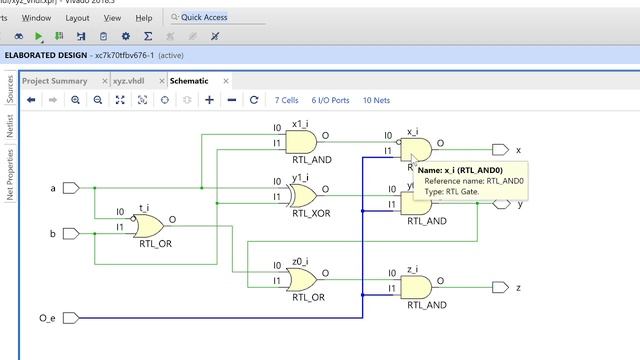Image resolution: width=640 pixels, height=360 pixels.
Task: Close the Project Summary tab
Action: point(104,81)
